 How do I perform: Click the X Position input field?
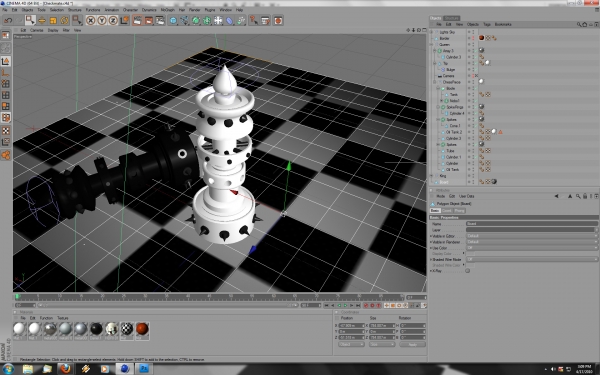tap(351, 326)
